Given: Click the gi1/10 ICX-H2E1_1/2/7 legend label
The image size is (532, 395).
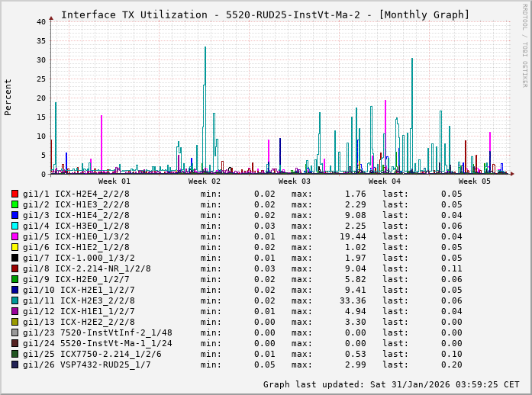Looking at the screenshot, I should point(86,290).
